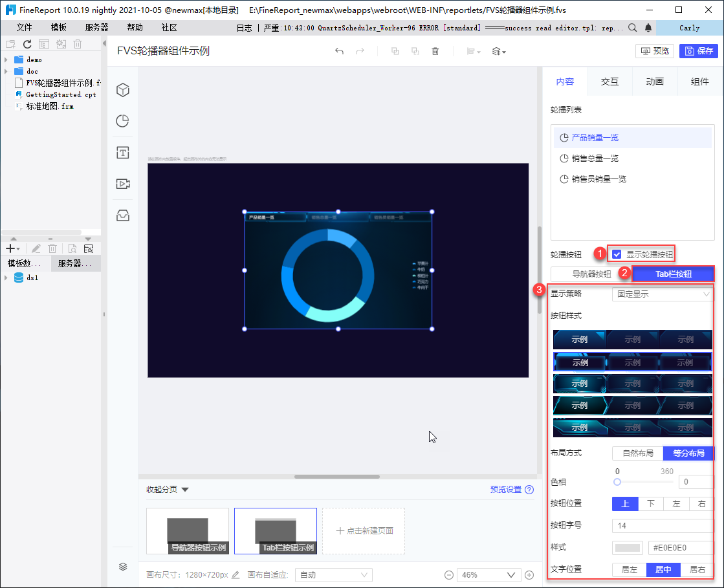Click the undo arrow in toolbar
Screen dimensions: 724x588
point(339,52)
